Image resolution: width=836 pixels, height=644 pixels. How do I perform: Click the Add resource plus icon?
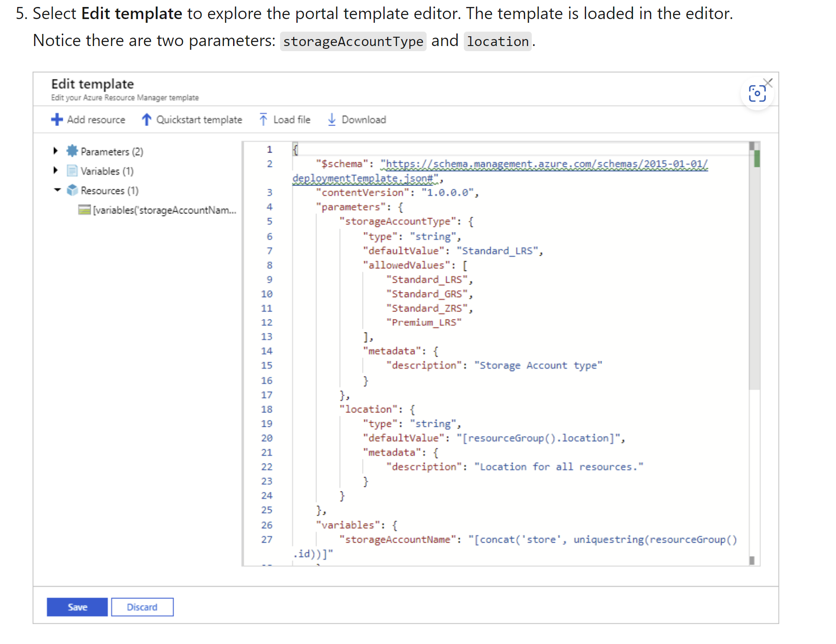(x=56, y=120)
